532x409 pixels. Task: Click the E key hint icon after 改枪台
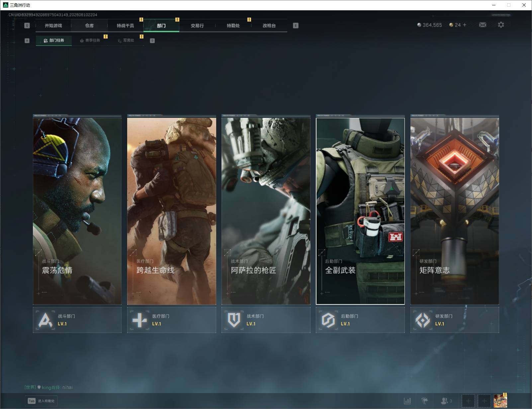pyautogui.click(x=296, y=26)
